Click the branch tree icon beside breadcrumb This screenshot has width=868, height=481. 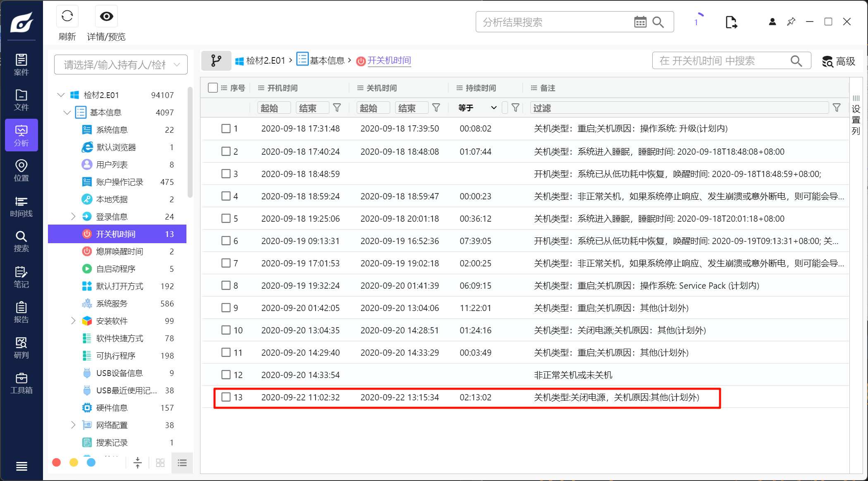click(x=216, y=61)
